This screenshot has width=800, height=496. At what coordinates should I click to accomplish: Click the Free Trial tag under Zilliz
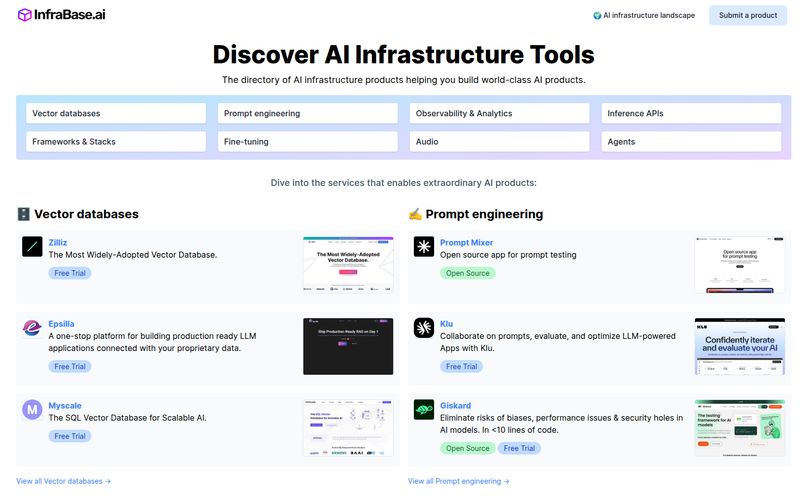pos(70,273)
